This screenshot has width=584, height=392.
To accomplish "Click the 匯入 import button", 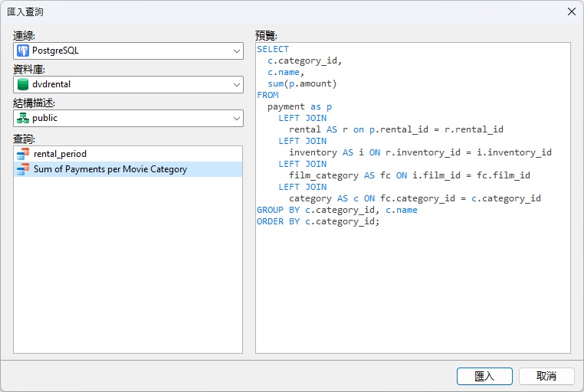I will pyautogui.click(x=484, y=376).
